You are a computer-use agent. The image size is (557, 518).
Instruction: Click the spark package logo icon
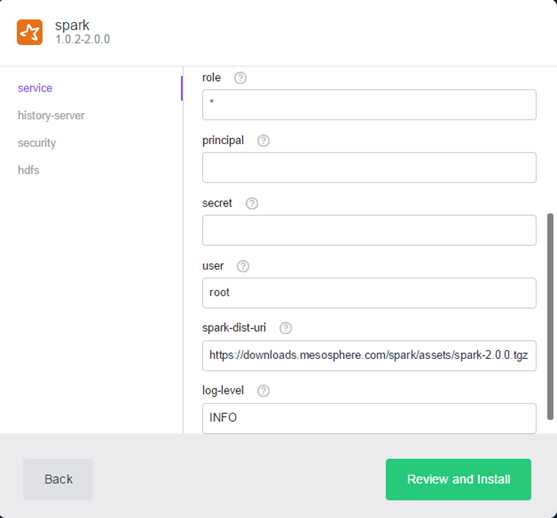30,32
